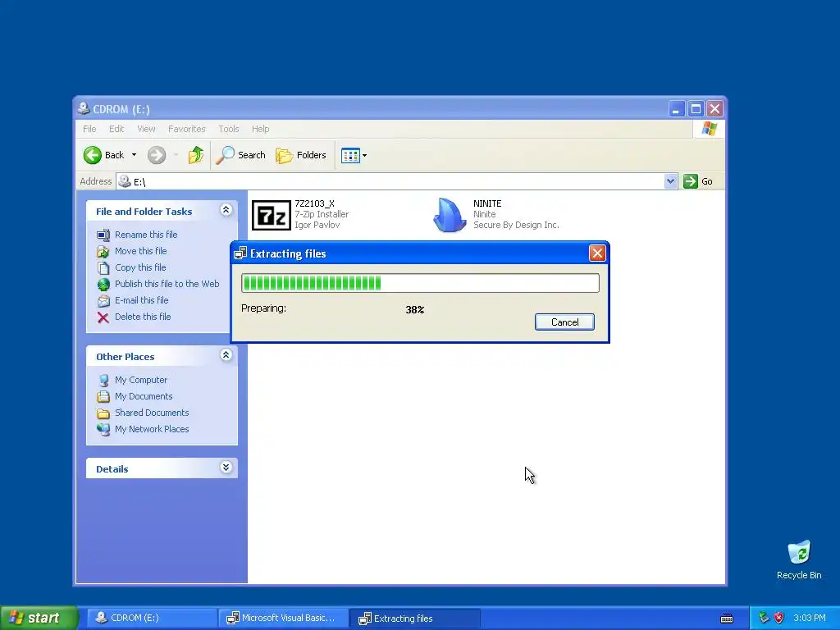Open the Search toolbar button
Viewport: 840px width, 630px height.
tap(240, 155)
